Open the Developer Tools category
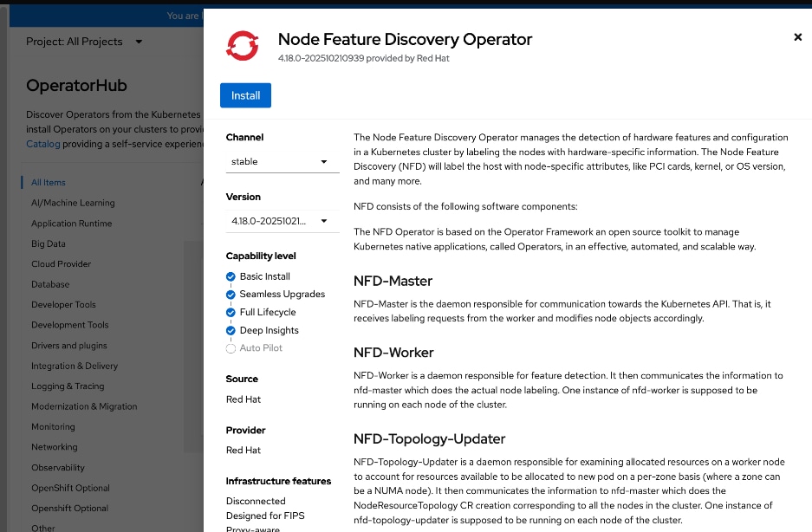Screen dimensions: 812x532 pos(63,305)
